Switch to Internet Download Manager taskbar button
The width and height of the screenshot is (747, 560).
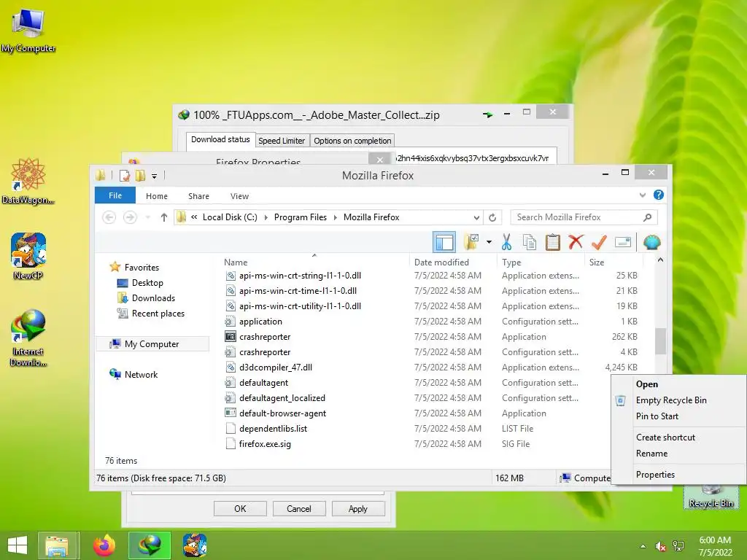click(x=149, y=545)
